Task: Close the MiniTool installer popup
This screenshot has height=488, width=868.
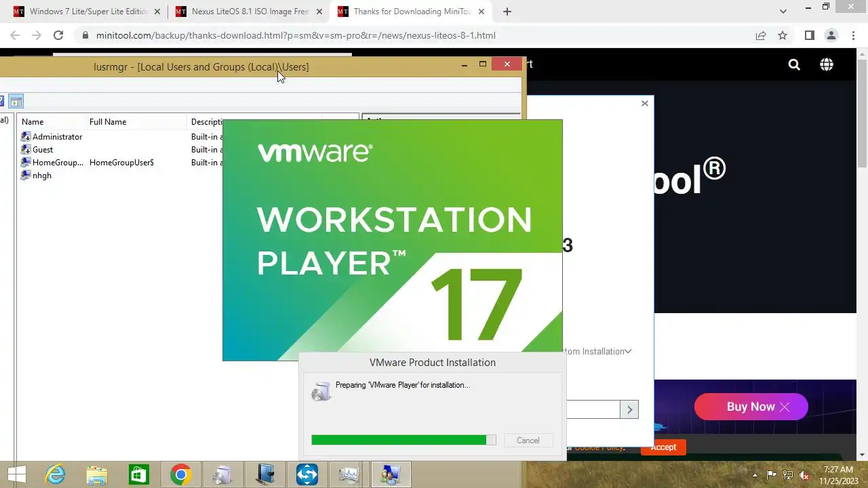Action: click(645, 103)
